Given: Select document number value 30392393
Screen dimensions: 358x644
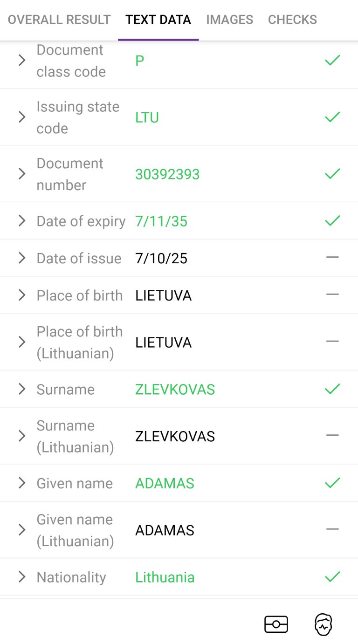Looking at the screenshot, I should point(167,174).
